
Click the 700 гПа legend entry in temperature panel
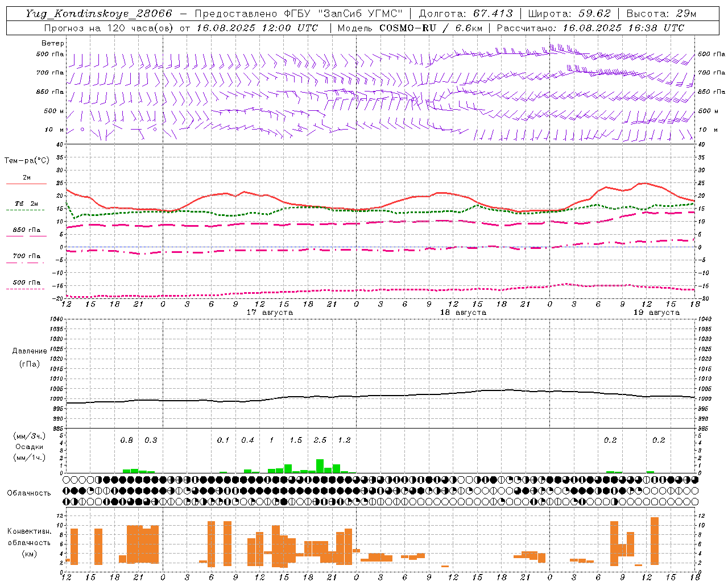click(x=27, y=256)
